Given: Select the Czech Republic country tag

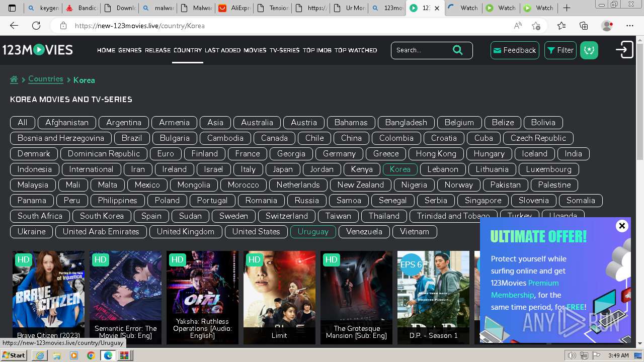Looking at the screenshot, I should coord(538,138).
